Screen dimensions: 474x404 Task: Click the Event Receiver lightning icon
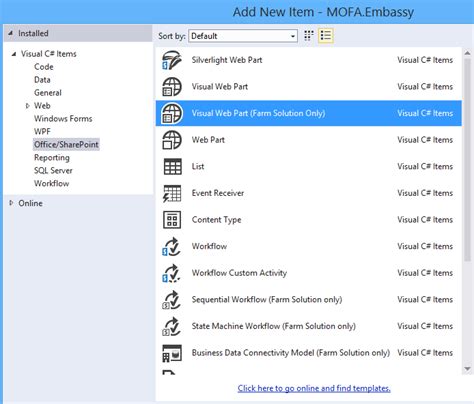point(172,193)
